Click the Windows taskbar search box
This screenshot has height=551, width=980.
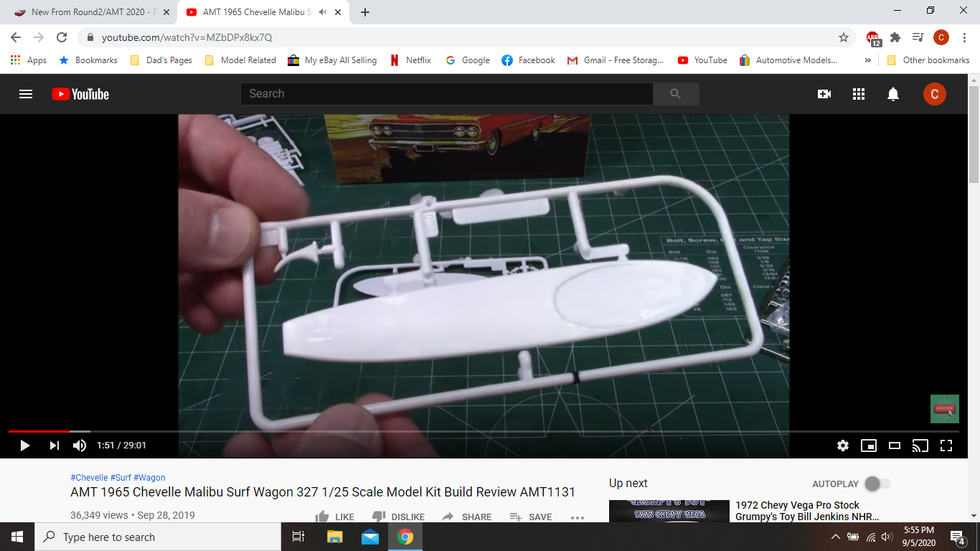tap(158, 537)
